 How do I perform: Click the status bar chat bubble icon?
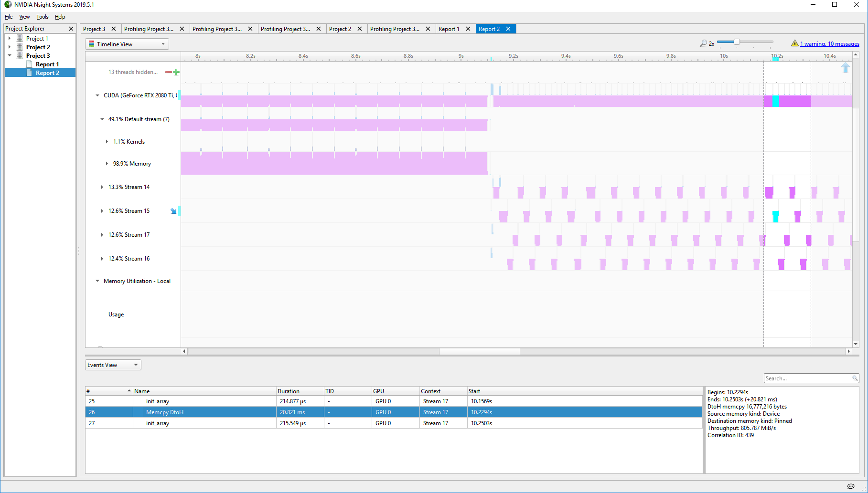click(x=851, y=486)
